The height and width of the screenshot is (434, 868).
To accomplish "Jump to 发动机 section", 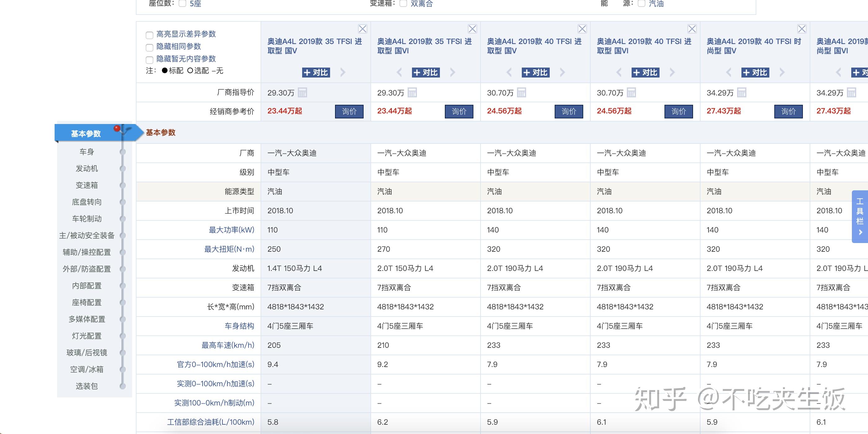I will [x=87, y=168].
